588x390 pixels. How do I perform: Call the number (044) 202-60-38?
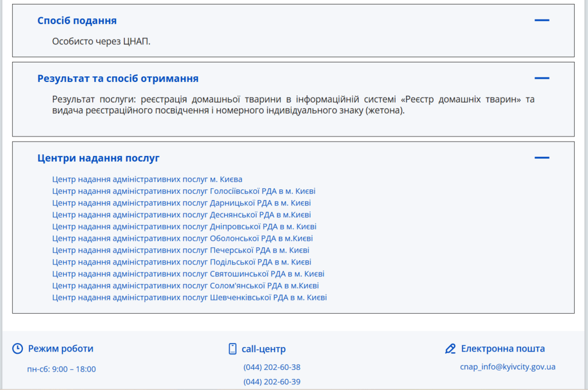(x=272, y=367)
